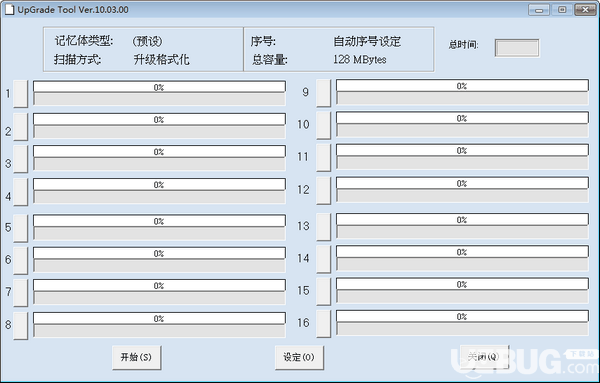This screenshot has width=600, height=383.
Task: Maximize the UpGrade Tool window
Action: pyautogui.click(x=562, y=10)
